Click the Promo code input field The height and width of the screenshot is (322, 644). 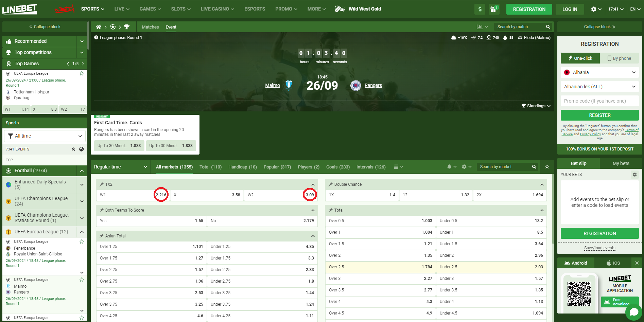(x=600, y=101)
